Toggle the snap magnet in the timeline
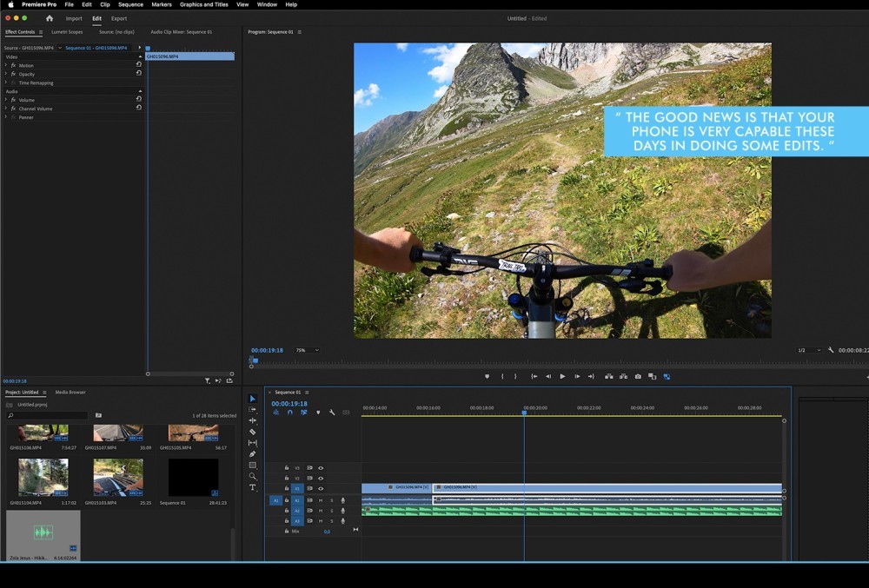This screenshot has height=588, width=869. (290, 413)
